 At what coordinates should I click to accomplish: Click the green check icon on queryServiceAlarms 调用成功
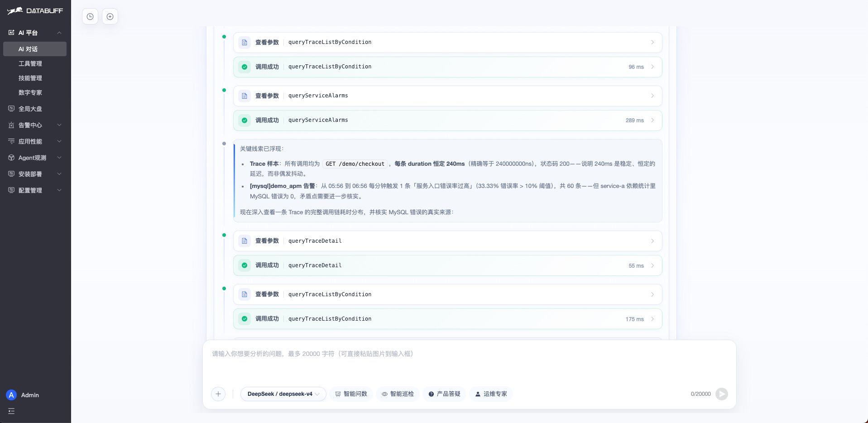245,120
